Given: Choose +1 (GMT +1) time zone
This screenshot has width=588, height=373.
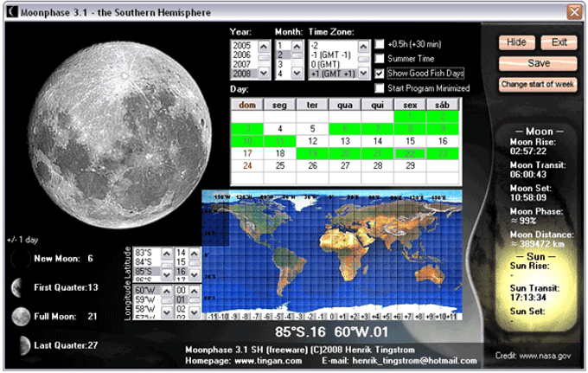Looking at the screenshot, I should pyautogui.click(x=334, y=74).
